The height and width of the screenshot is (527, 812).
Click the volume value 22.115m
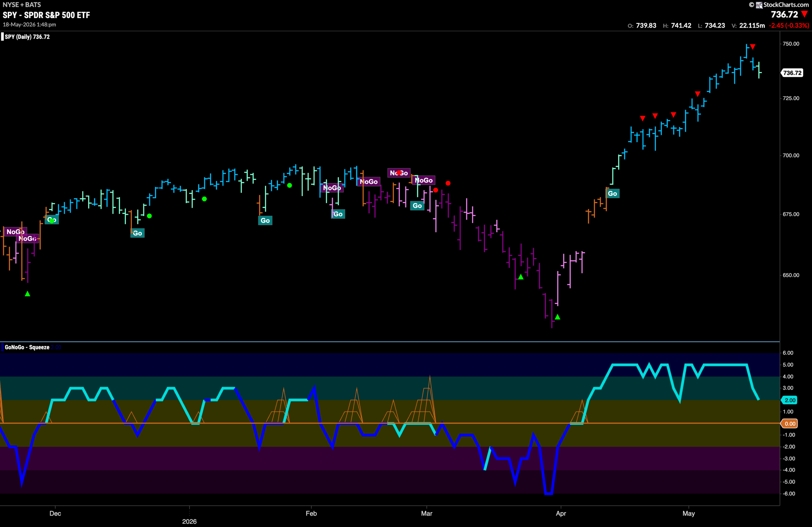click(752, 26)
